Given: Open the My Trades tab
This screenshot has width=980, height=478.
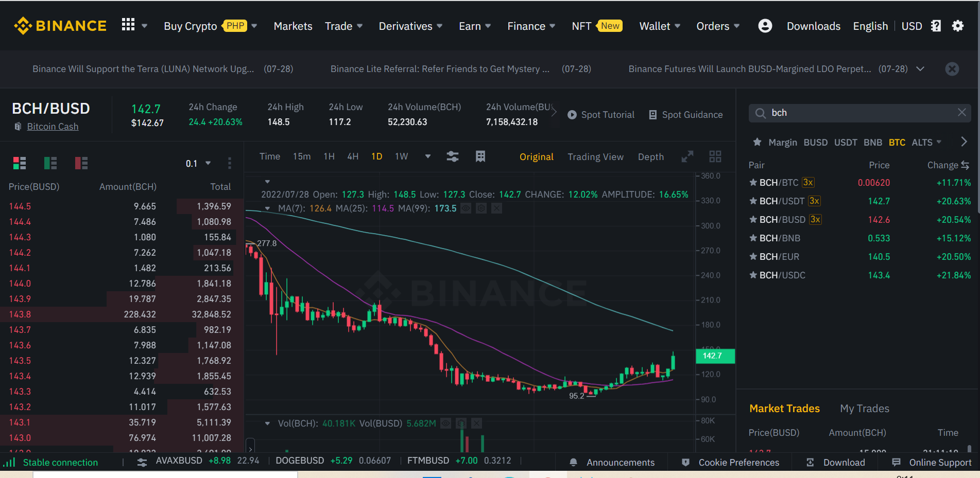Looking at the screenshot, I should [x=865, y=409].
